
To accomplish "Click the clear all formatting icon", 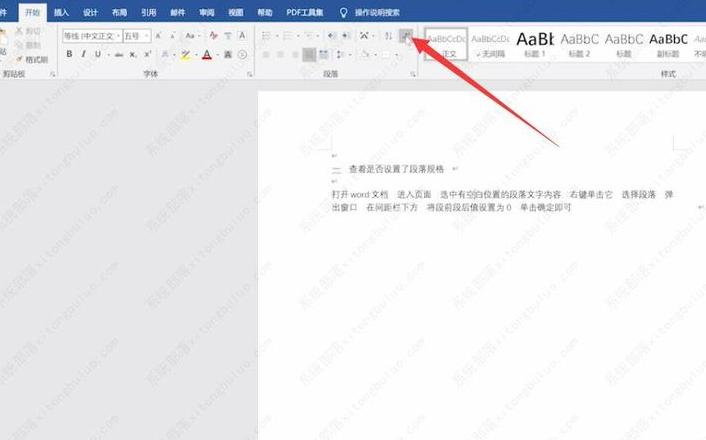I will pyautogui.click(x=213, y=36).
